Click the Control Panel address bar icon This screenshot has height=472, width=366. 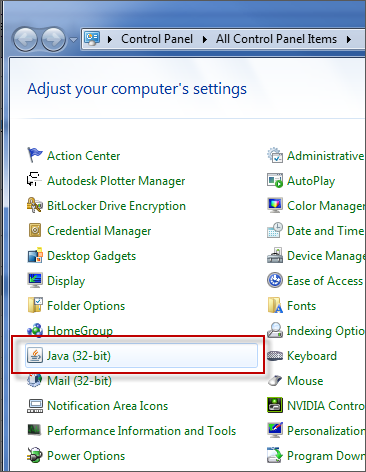92,39
